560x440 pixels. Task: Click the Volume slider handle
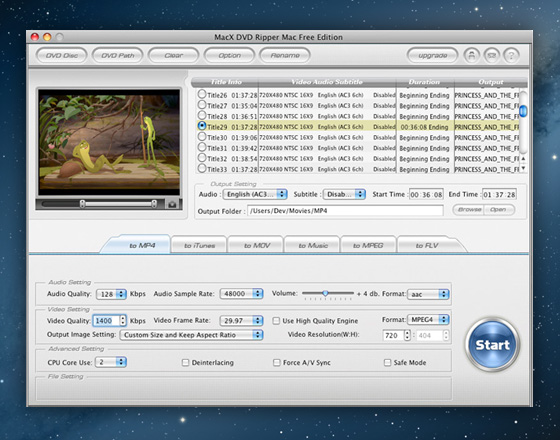325,293
